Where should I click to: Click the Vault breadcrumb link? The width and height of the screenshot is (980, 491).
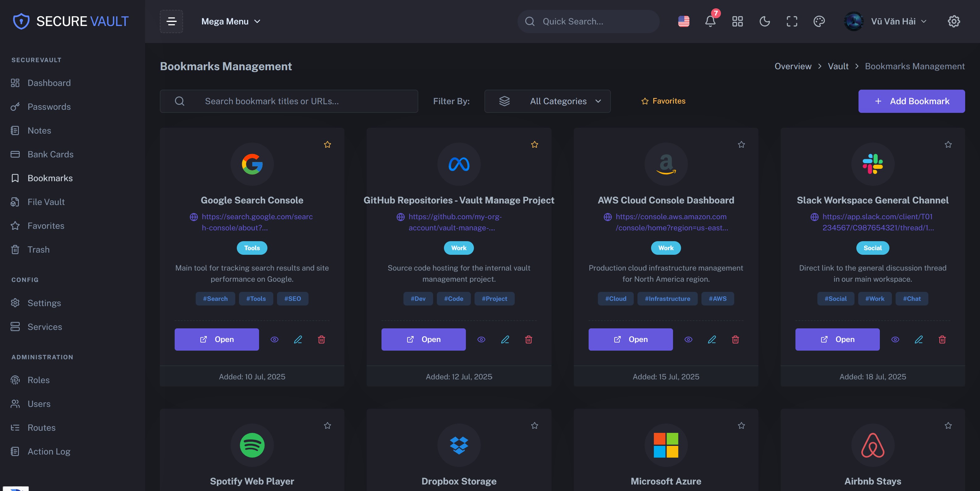[838, 66]
